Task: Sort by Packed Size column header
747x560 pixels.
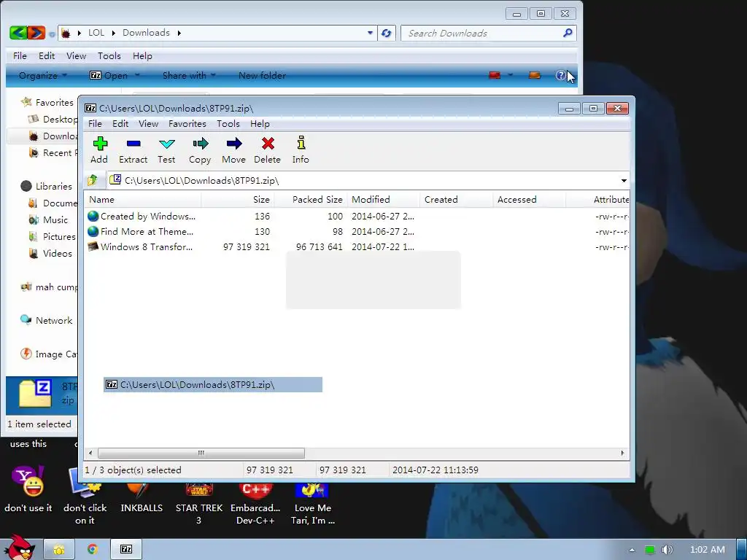Action: tap(311, 200)
